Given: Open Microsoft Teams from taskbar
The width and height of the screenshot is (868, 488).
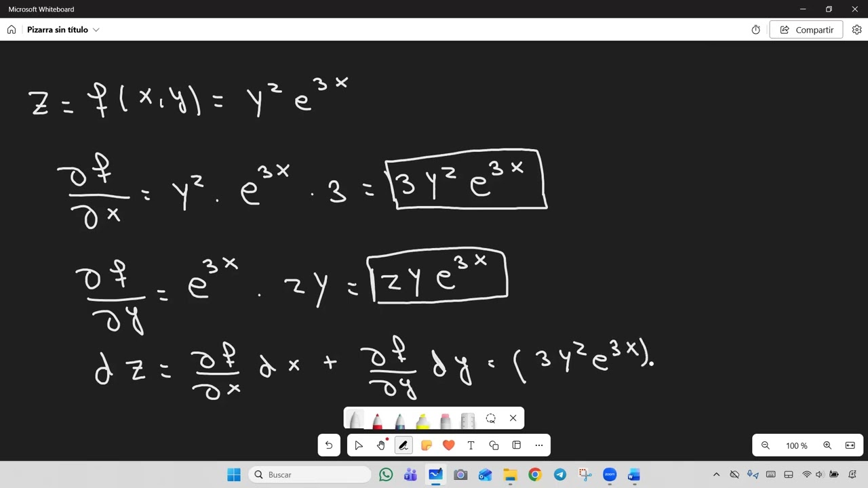Looking at the screenshot, I should tap(410, 474).
